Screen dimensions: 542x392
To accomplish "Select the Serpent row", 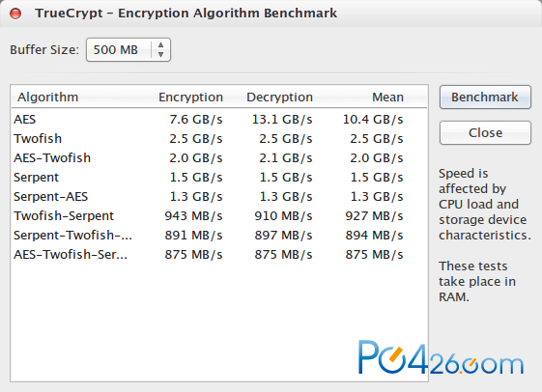I will coord(219,178).
